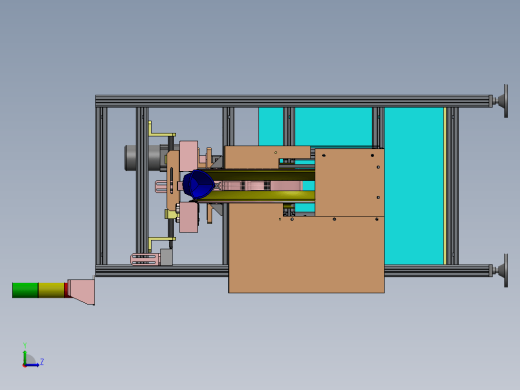
Task: Select the large cyan panel on the right
Action: coord(414,186)
